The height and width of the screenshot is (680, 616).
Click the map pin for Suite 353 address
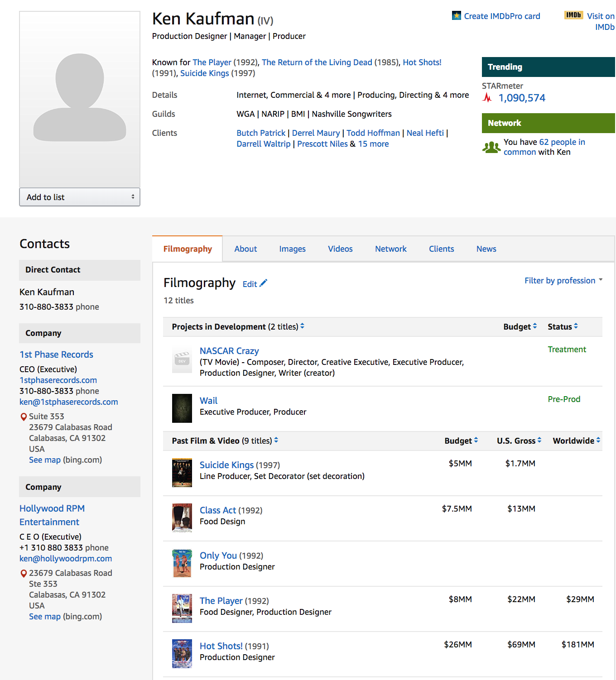coord(24,417)
